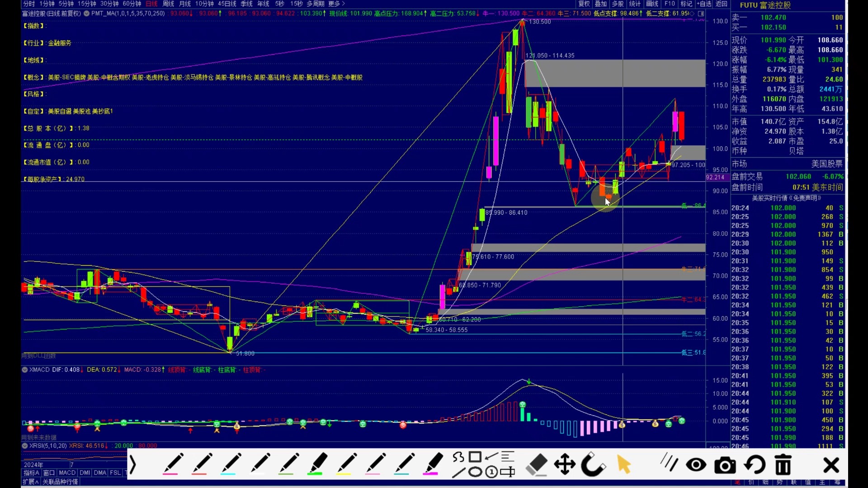The image size is (868, 488).
Task: Toggle the info panel icon after 低二支撑
Action: click(701, 14)
